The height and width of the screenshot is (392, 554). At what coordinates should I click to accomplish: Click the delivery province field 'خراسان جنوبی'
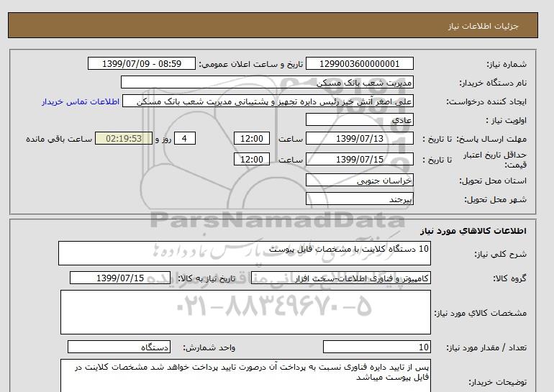click(359, 180)
